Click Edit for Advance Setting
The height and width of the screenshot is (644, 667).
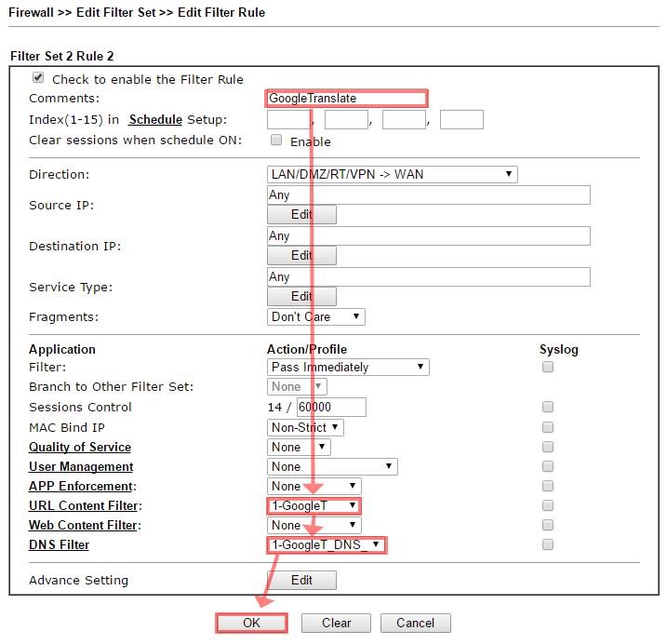tap(301, 580)
